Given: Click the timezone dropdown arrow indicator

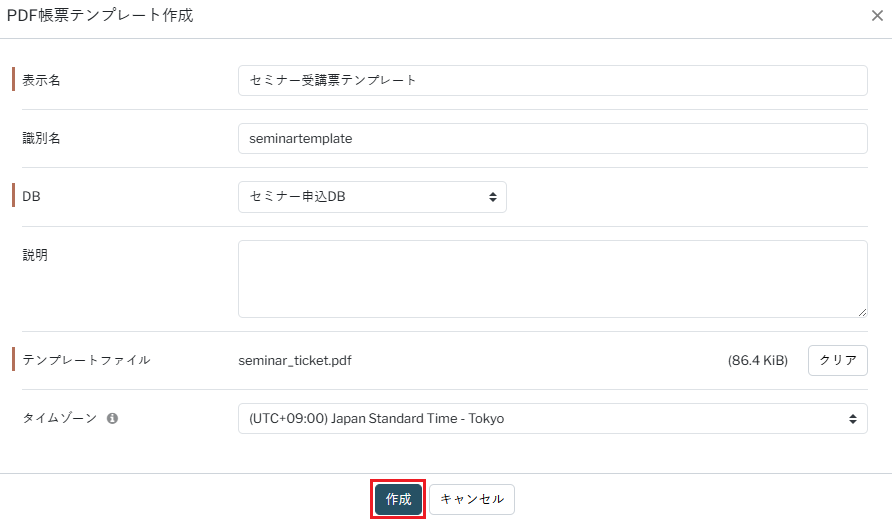Looking at the screenshot, I should coord(853,419).
